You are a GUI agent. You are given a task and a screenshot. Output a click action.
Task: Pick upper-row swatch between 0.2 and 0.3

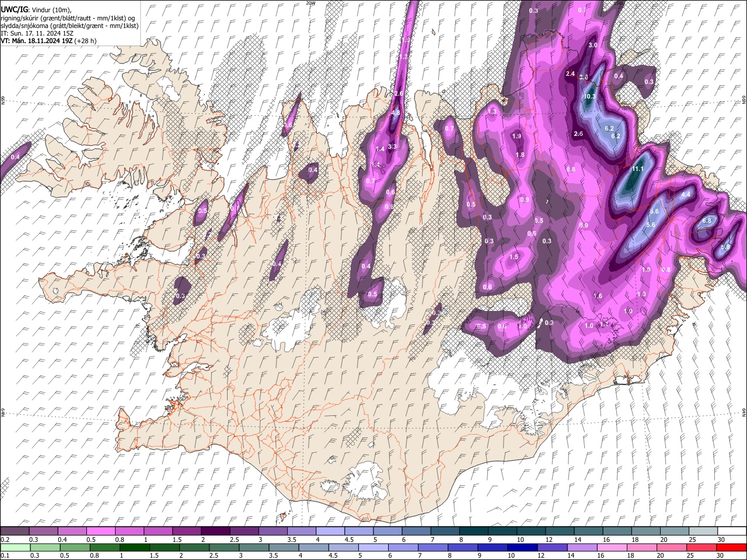click(15, 531)
